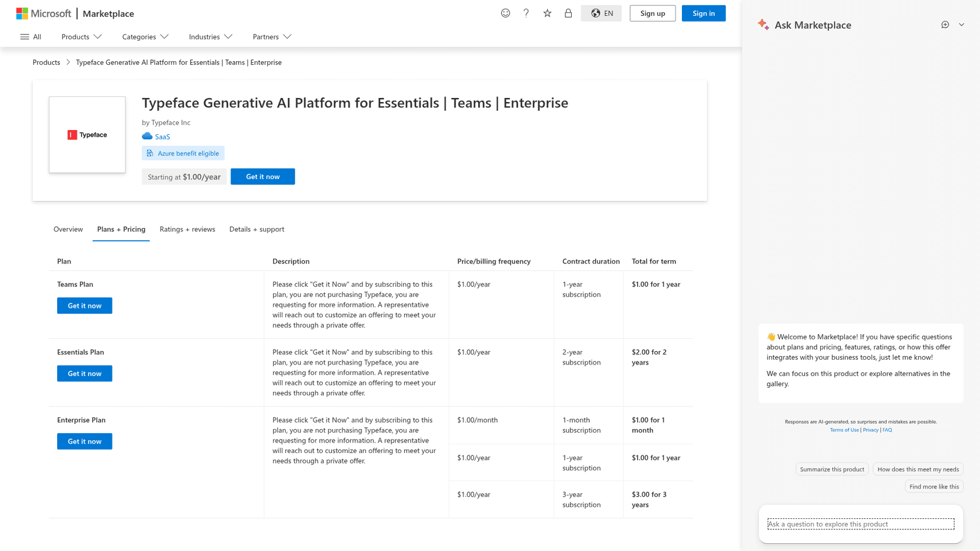The width and height of the screenshot is (980, 551).
Task: Click the SaaS link
Action: (162, 136)
